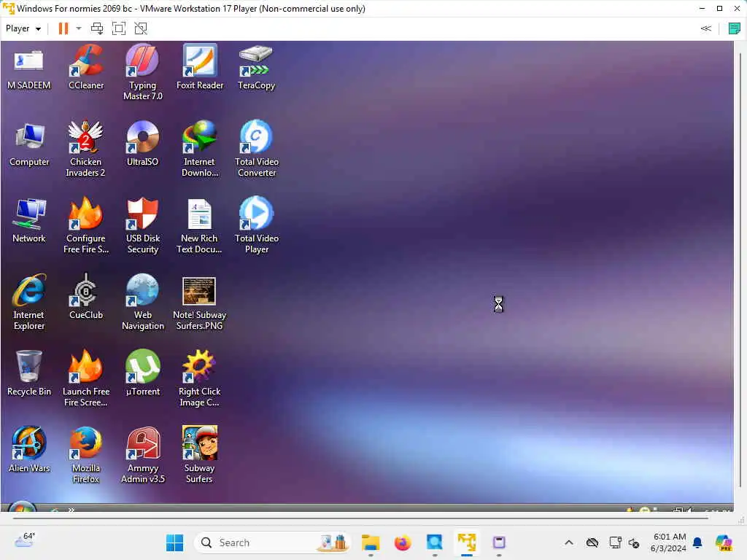Click the guest Windows 7 Start orb
747x560 pixels.
(x=22, y=507)
